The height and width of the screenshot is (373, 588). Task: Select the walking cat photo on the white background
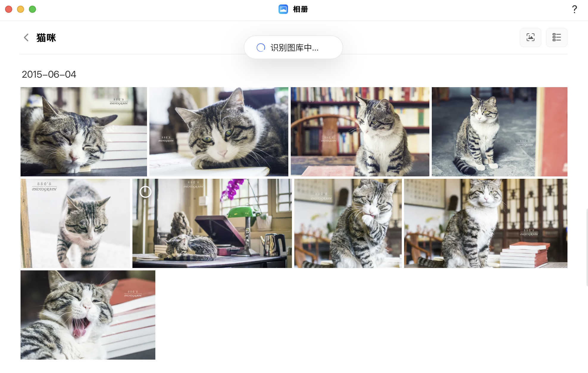pos(75,223)
